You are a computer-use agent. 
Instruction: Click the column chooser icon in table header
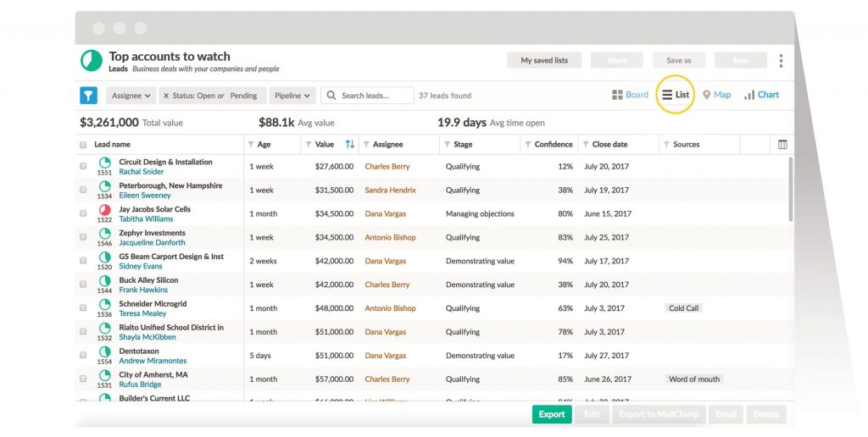pos(782,145)
